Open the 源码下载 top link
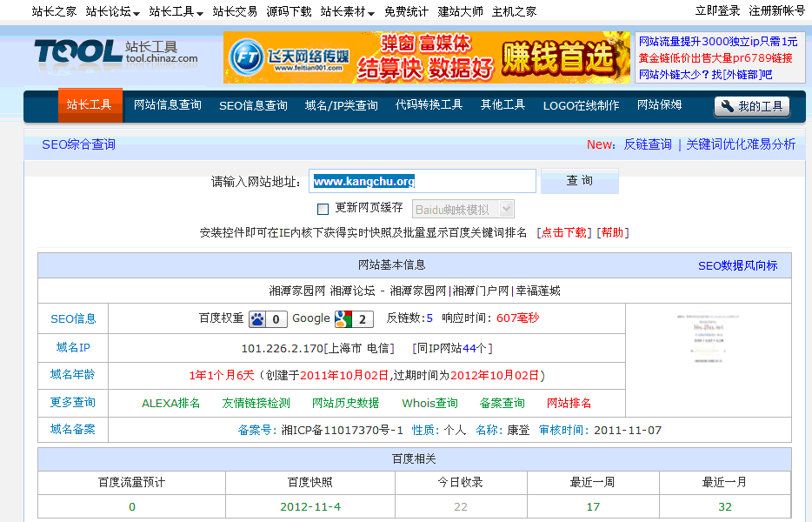 [x=289, y=11]
